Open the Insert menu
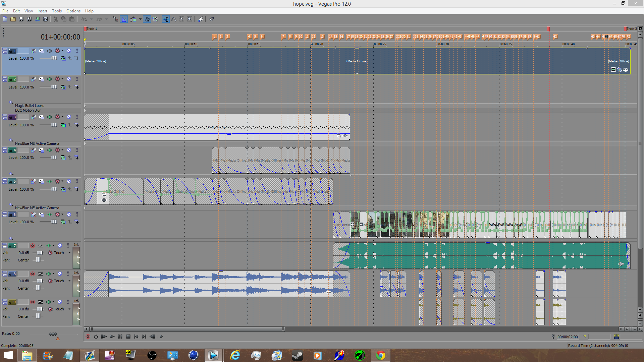 point(42,11)
